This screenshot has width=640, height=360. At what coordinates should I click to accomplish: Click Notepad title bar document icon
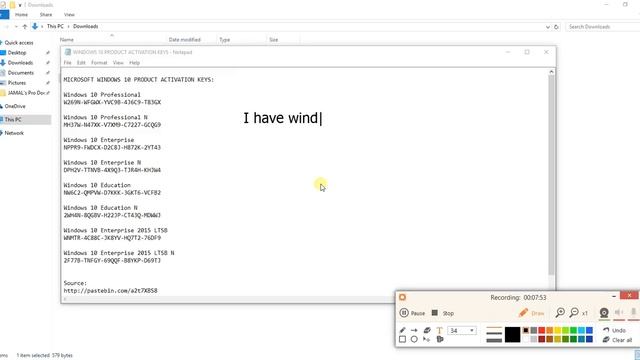point(68,52)
